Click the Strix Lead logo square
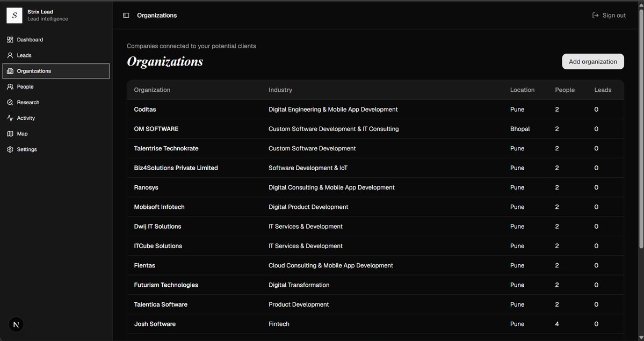The width and height of the screenshot is (644, 341). click(x=15, y=16)
